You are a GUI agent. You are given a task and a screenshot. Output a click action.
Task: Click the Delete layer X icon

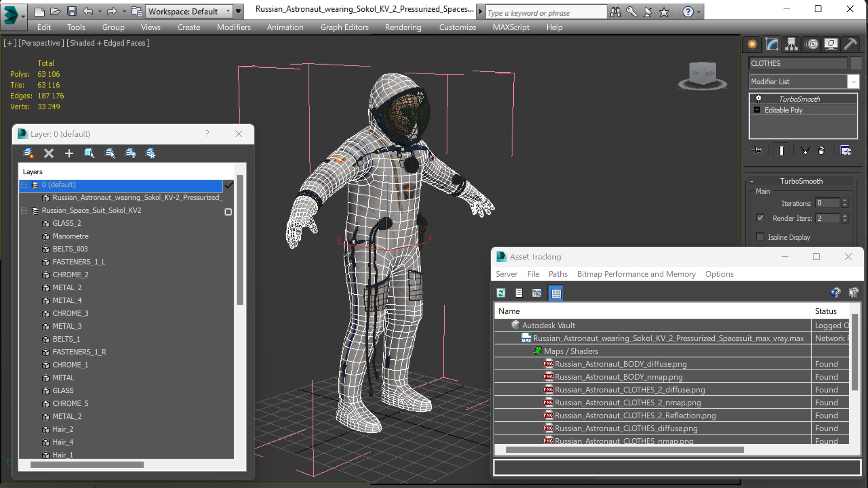[48, 153]
